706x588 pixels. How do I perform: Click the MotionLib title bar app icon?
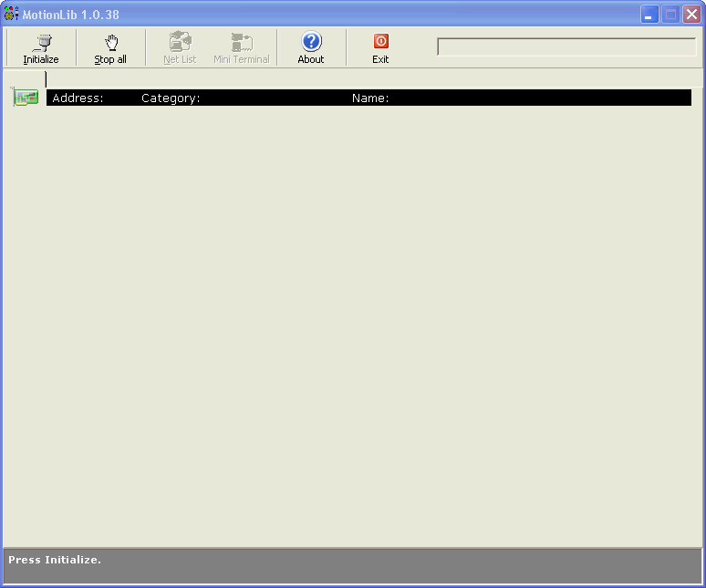click(11, 14)
